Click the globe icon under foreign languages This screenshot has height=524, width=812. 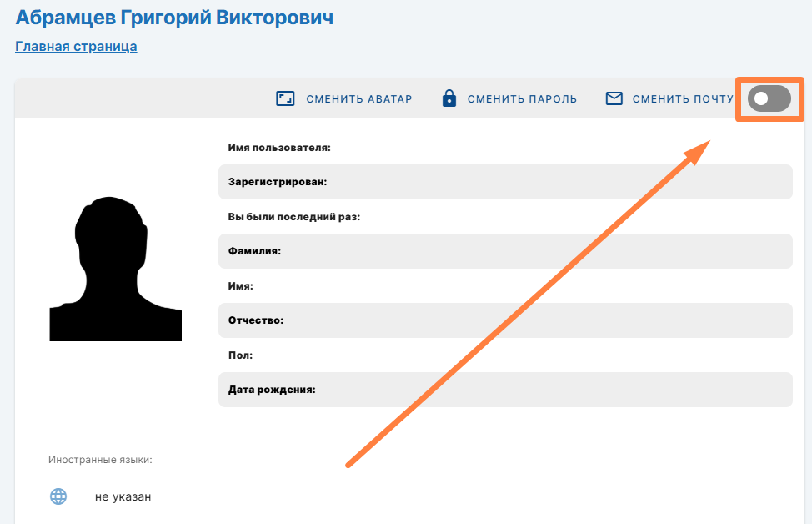(x=58, y=496)
